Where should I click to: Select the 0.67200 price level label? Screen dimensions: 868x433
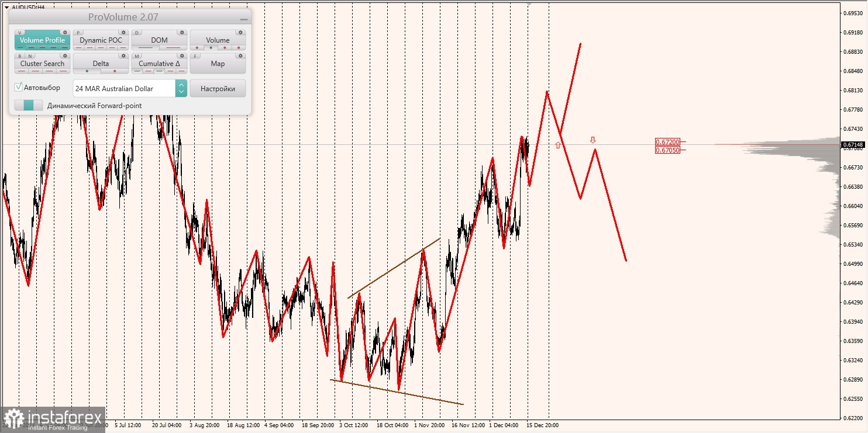667,142
